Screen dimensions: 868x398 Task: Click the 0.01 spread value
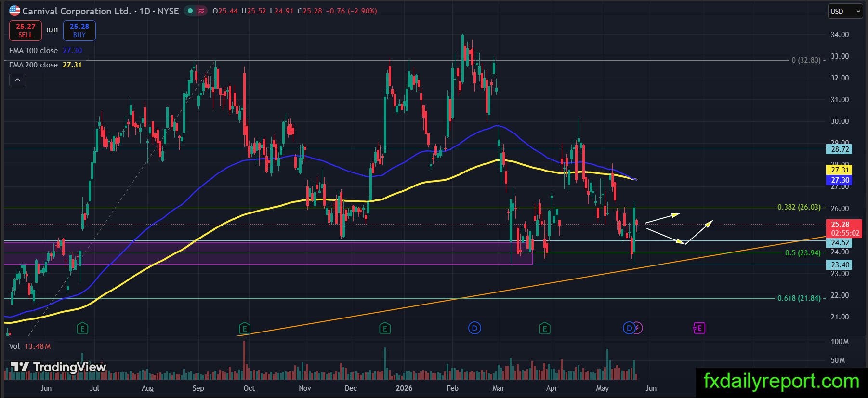coord(52,30)
